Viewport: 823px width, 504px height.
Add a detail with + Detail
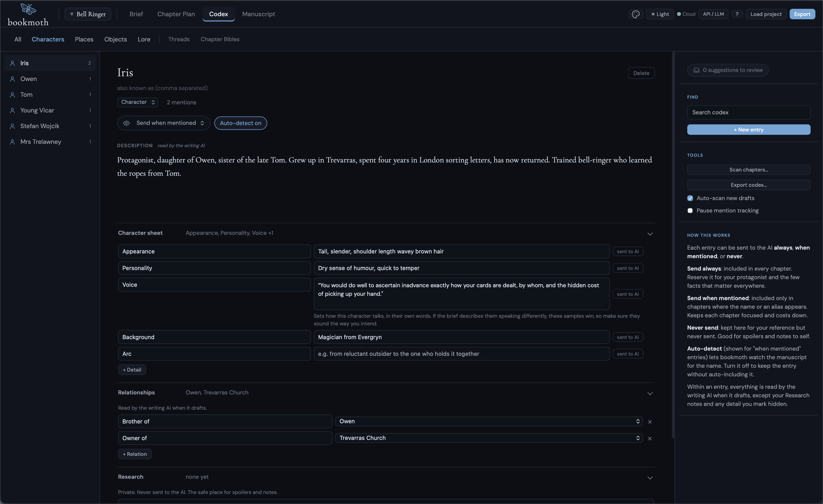click(x=132, y=370)
